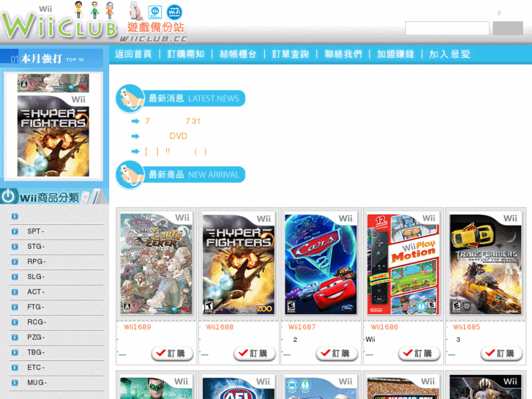Click the remote icon beside 最新商品 New Arrival

(130, 174)
